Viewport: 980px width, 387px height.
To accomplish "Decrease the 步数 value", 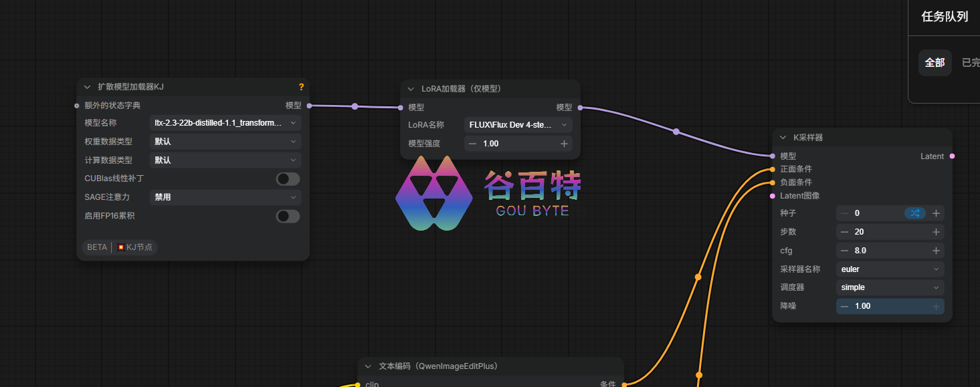I will click(x=845, y=232).
